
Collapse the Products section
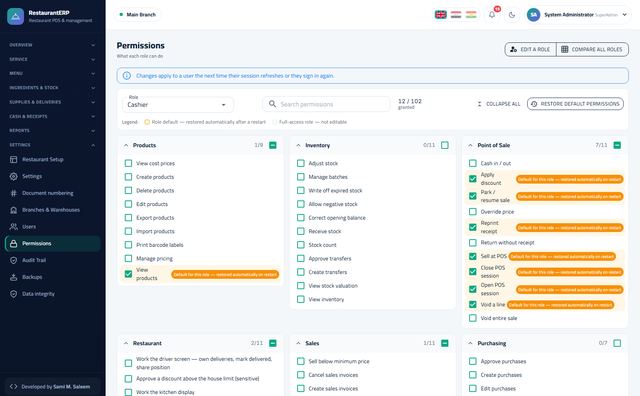[x=126, y=145]
